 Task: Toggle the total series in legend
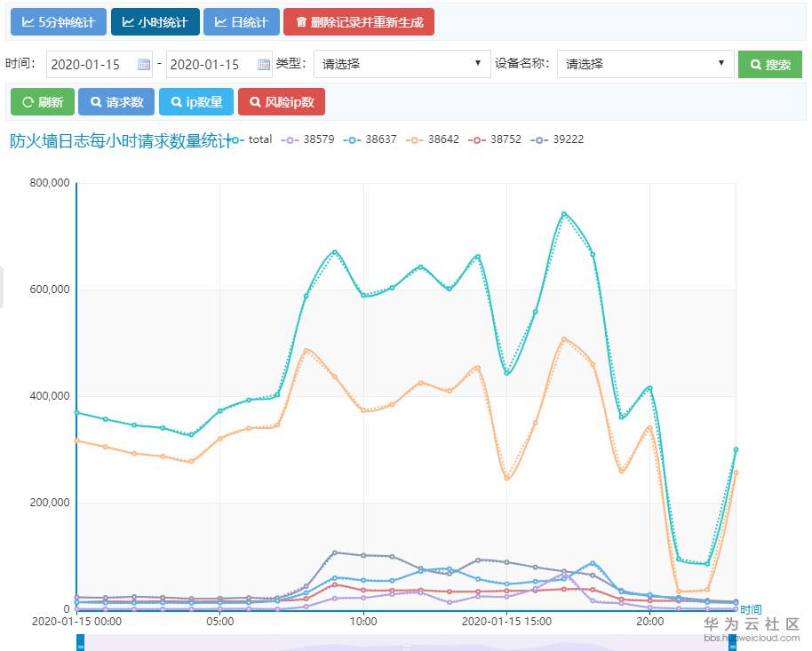(x=252, y=139)
